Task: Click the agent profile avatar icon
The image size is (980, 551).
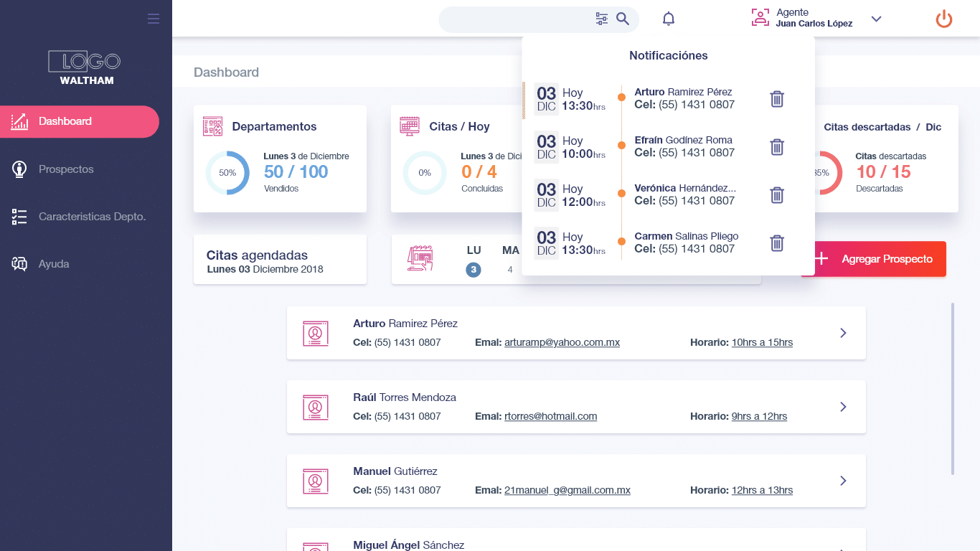Action: click(x=760, y=18)
